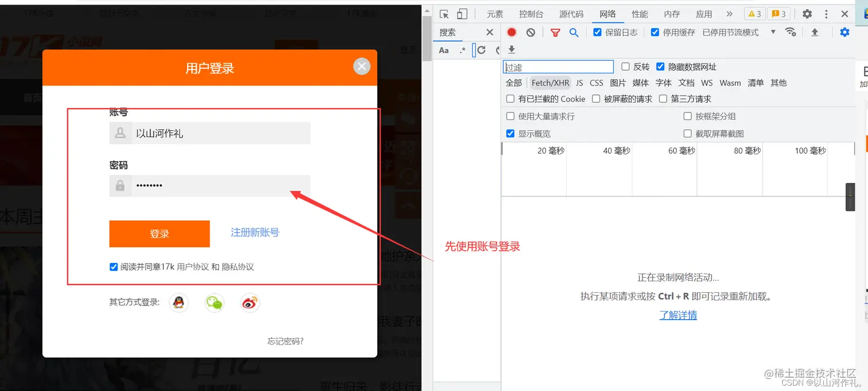Toggle the red filter funnel icon

[555, 33]
